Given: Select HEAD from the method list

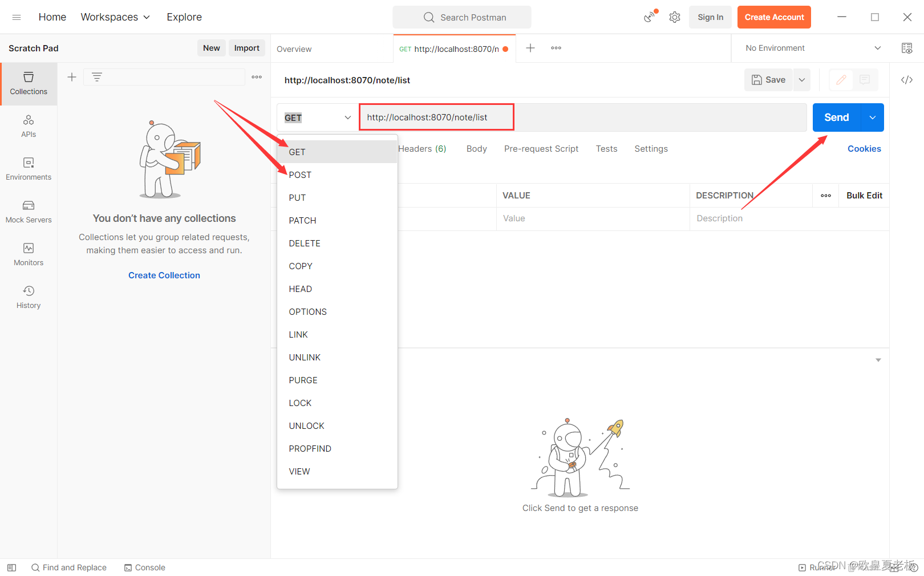Looking at the screenshot, I should click(337, 289).
